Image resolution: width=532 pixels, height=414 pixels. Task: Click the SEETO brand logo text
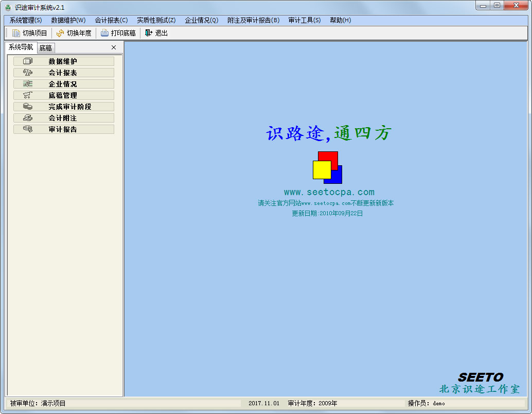pos(481,377)
